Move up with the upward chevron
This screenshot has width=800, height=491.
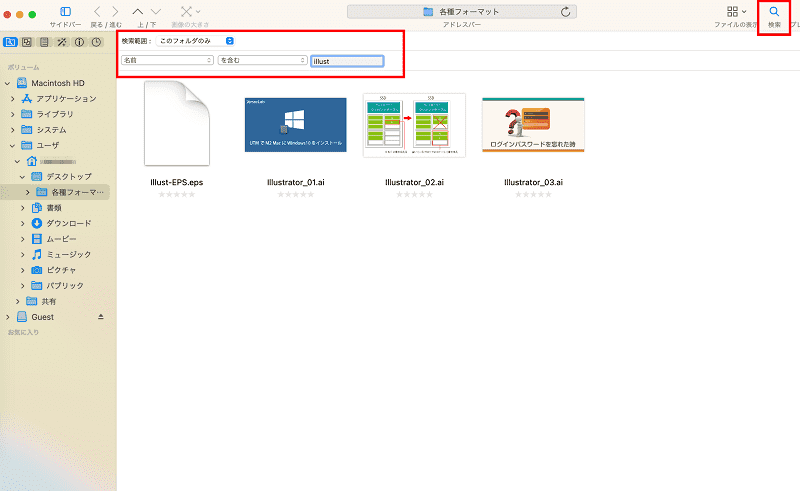[138, 11]
